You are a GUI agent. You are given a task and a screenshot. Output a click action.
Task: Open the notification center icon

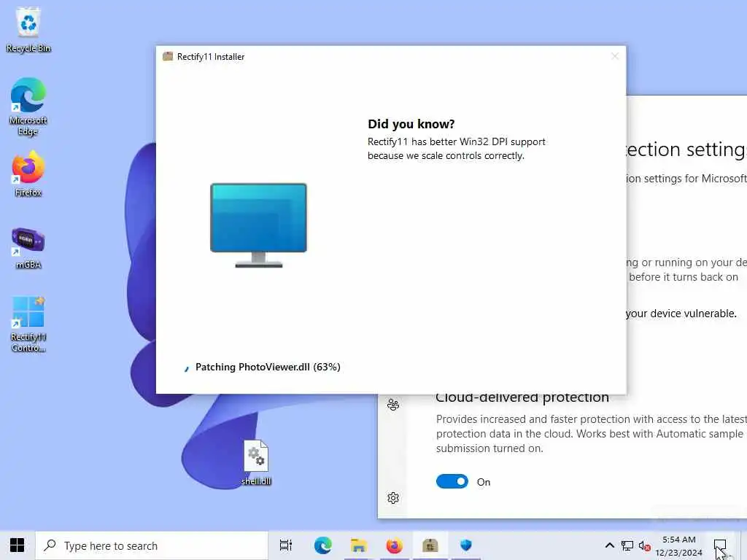point(720,545)
